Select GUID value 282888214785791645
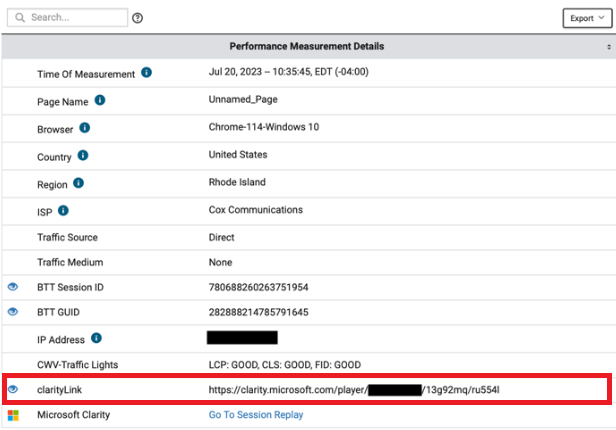This screenshot has height=430, width=616. (258, 312)
